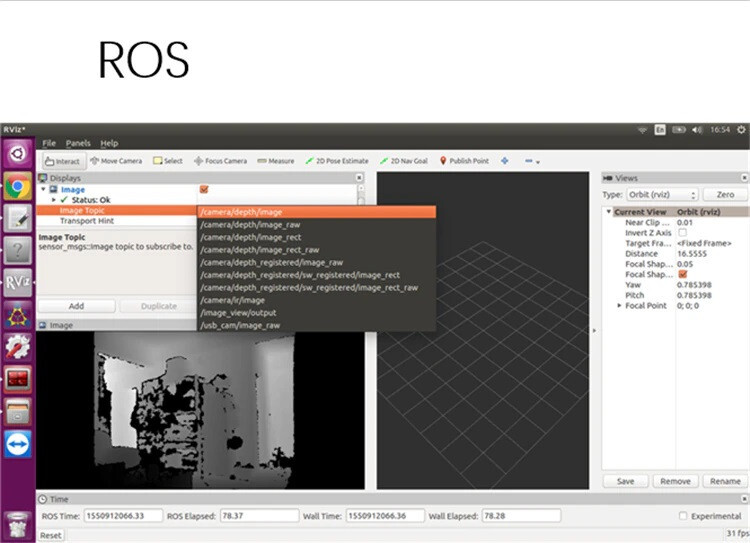Open the text editor dock icon

tap(18, 218)
